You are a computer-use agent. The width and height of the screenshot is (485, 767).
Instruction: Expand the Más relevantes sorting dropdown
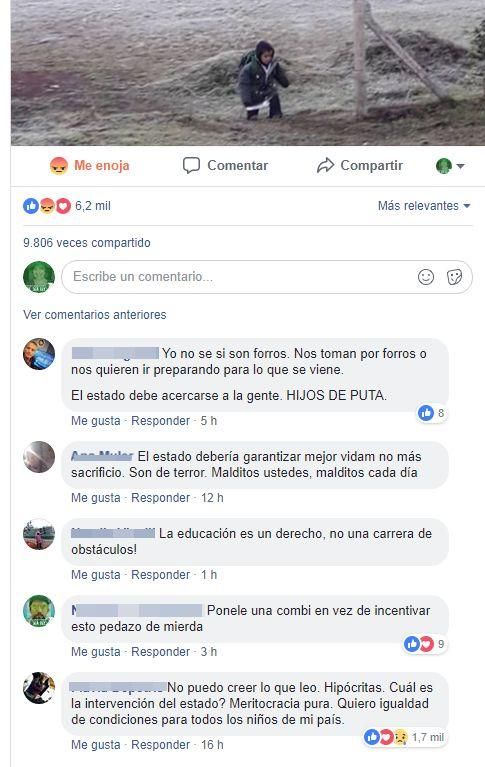point(424,206)
